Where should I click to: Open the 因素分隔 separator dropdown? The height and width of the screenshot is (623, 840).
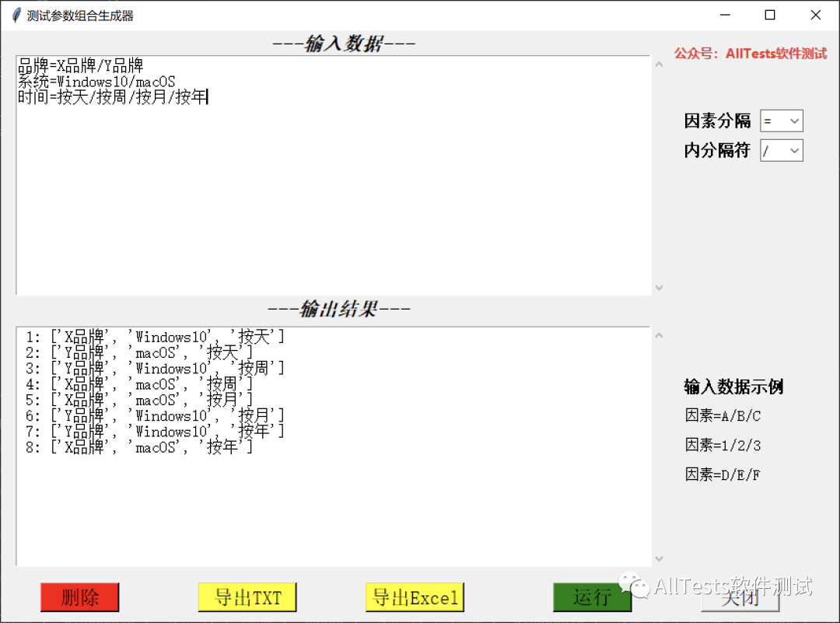[x=795, y=121]
